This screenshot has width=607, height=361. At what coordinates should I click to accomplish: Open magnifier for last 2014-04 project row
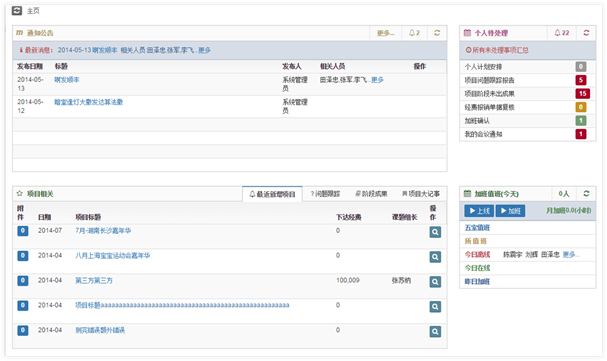[x=435, y=331]
